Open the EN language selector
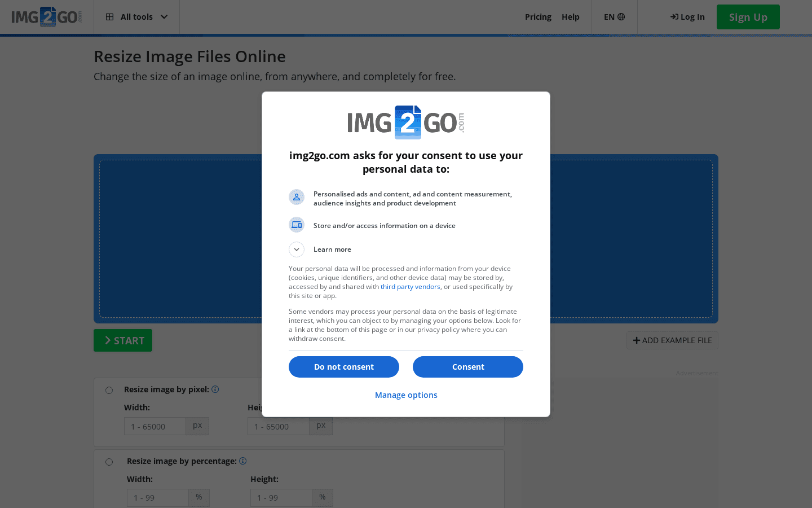Image resolution: width=812 pixels, height=508 pixels. (614, 17)
